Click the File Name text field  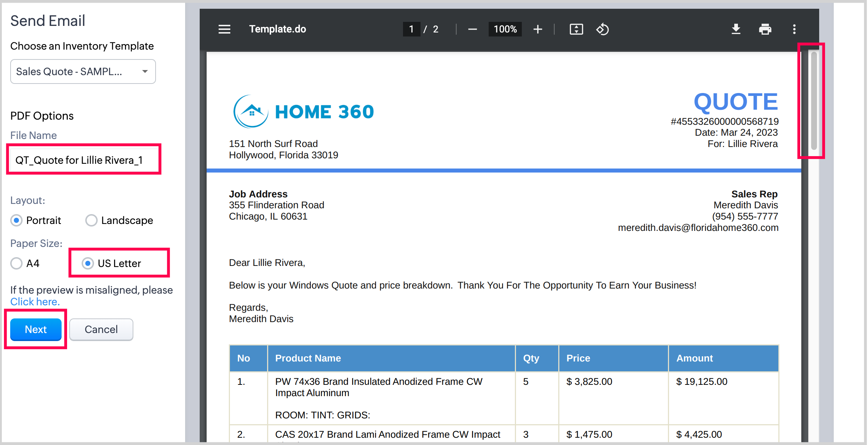click(84, 160)
